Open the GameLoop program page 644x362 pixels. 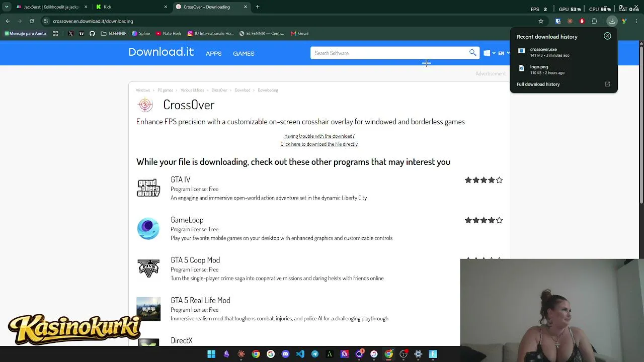(187, 220)
